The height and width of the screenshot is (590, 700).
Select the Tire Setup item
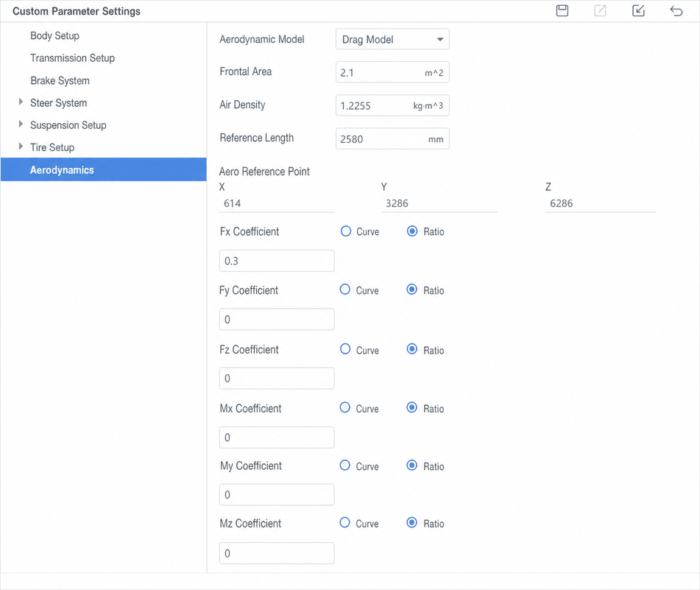(x=52, y=147)
